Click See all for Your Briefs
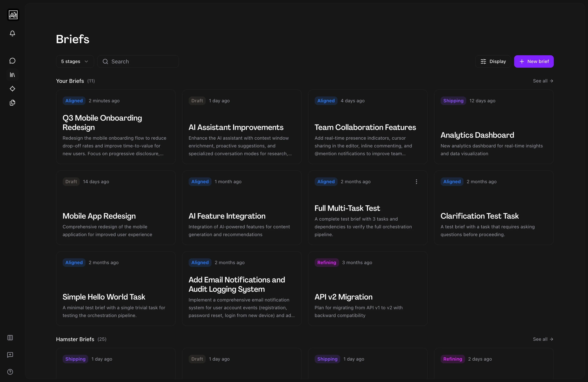The image size is (588, 382). click(543, 81)
